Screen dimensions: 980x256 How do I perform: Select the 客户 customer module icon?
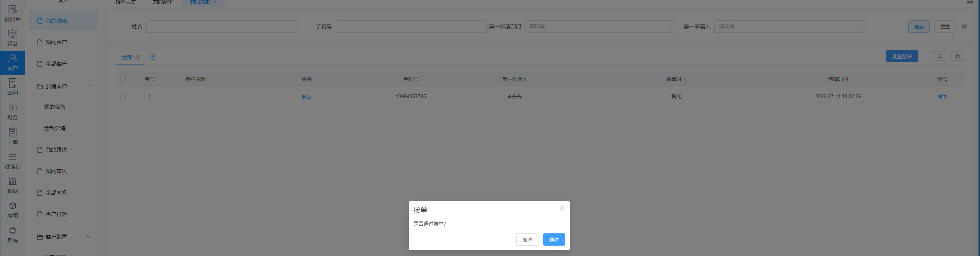(x=12, y=63)
